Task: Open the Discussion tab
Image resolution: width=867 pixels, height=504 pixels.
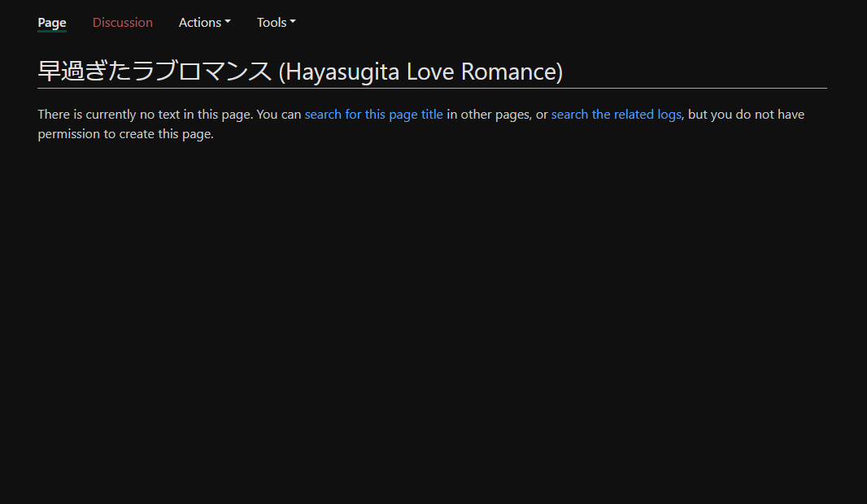Action: [122, 23]
